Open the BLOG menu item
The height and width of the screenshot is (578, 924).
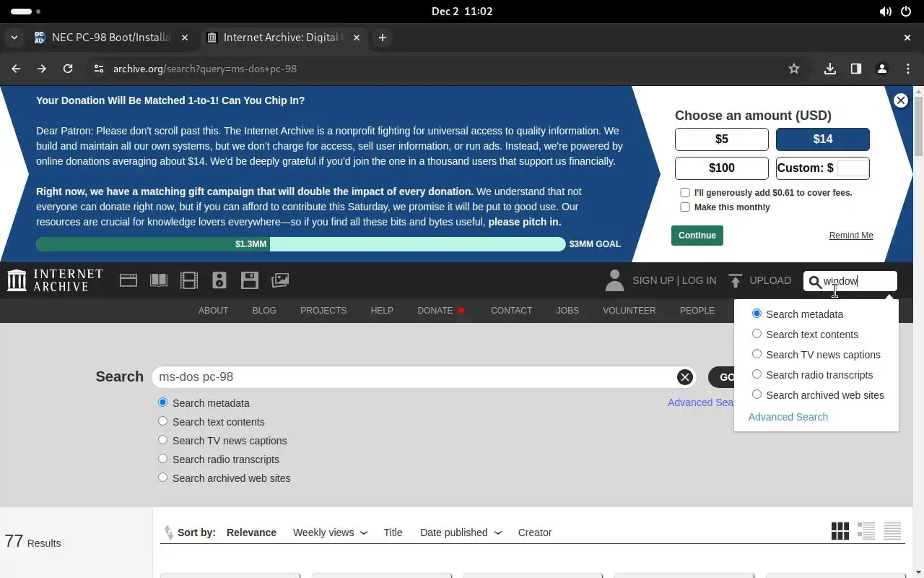(x=264, y=311)
